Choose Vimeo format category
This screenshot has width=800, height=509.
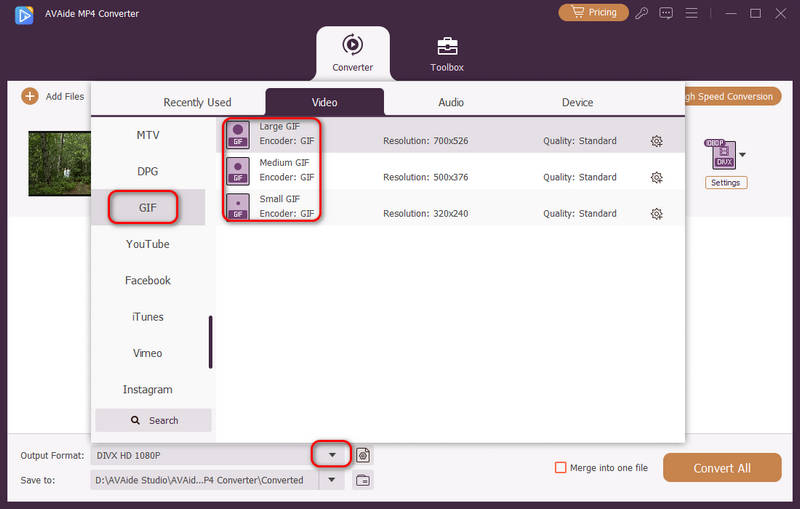[x=148, y=353]
